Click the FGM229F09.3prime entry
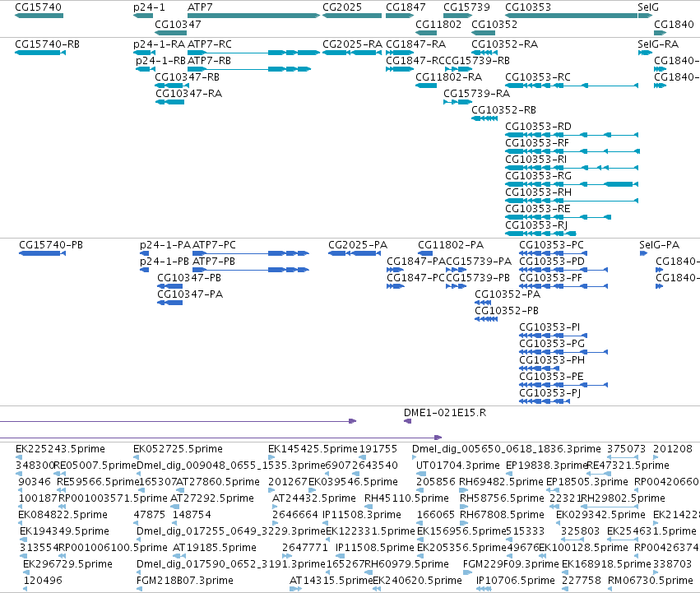Image resolution: width=700 pixels, height=593 pixels. (x=467, y=572)
